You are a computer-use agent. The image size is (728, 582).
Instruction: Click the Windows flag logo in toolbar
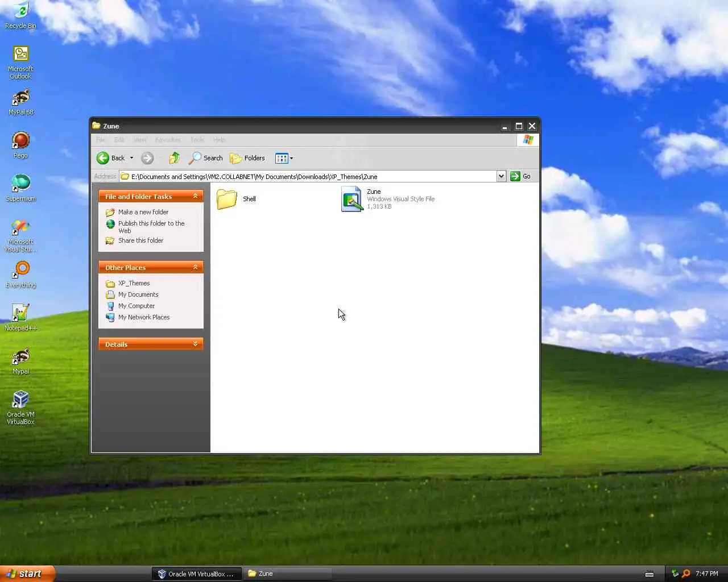(528, 140)
